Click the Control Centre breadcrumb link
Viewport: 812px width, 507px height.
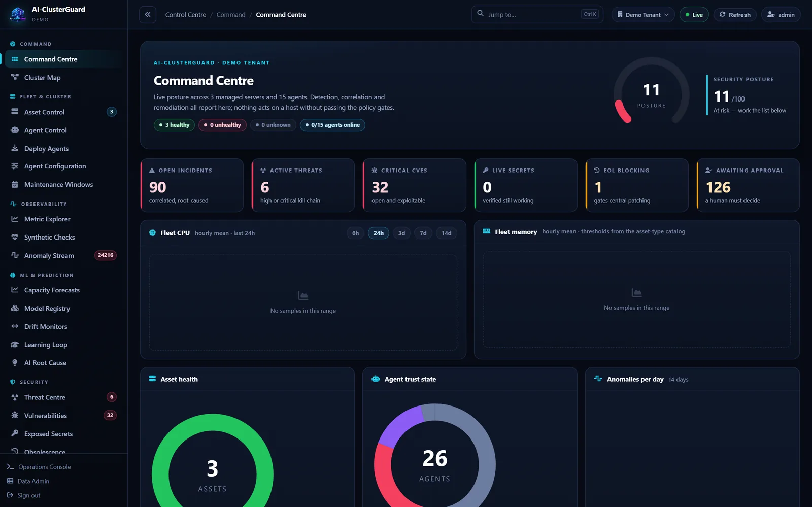(x=186, y=15)
